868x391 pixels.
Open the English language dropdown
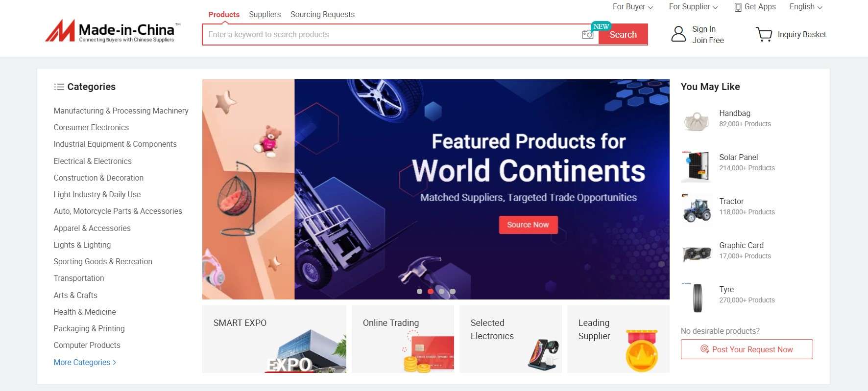coord(806,7)
